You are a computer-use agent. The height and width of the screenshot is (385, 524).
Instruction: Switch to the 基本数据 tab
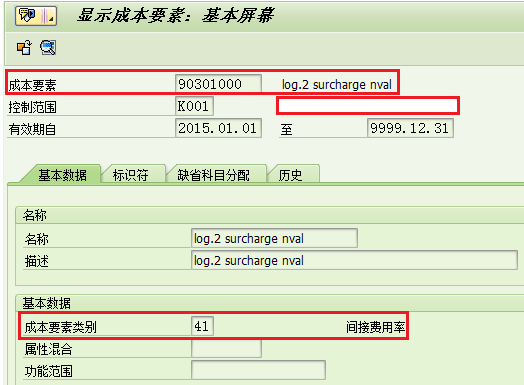point(62,175)
